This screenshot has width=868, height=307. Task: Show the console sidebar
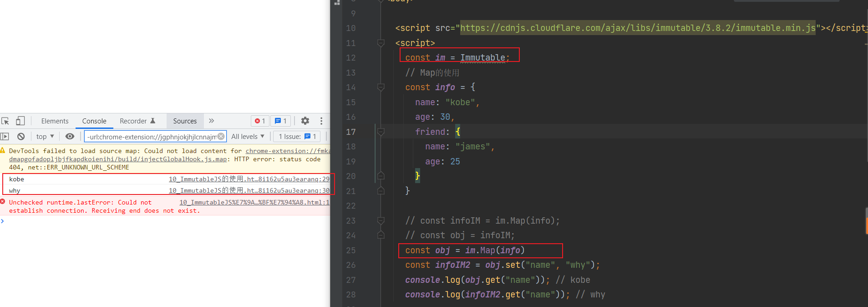5,136
